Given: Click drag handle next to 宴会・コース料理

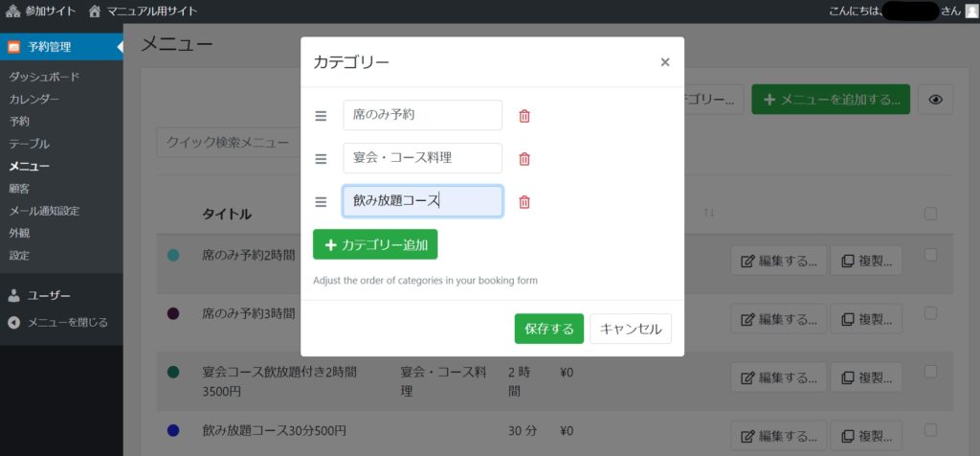Looking at the screenshot, I should pos(322,159).
